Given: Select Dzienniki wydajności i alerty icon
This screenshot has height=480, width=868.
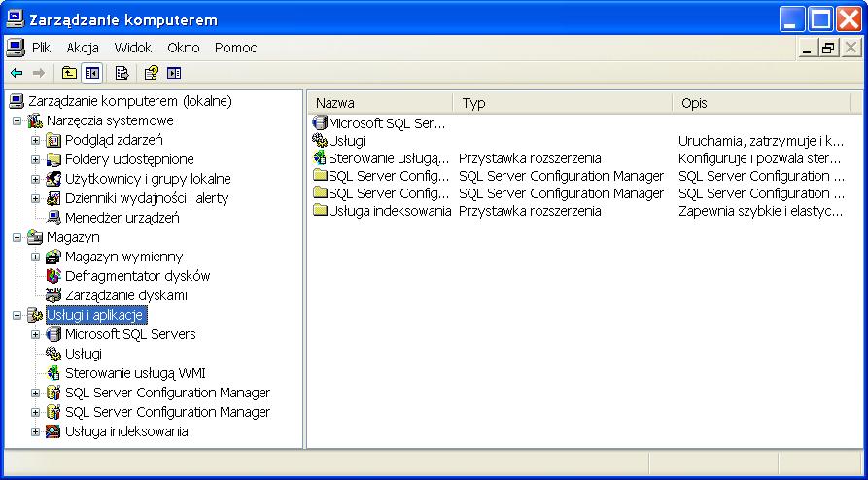Looking at the screenshot, I should point(53,198).
